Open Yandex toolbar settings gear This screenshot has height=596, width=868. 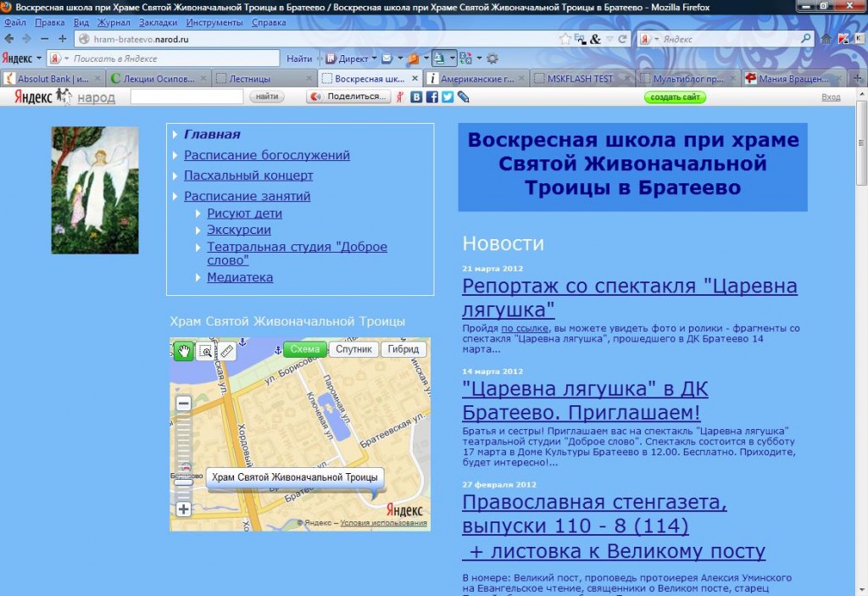click(x=492, y=58)
